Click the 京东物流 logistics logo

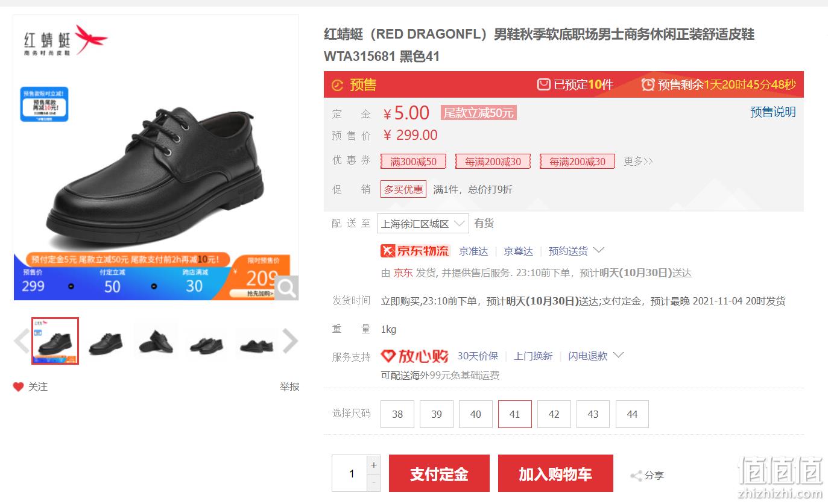pos(415,251)
